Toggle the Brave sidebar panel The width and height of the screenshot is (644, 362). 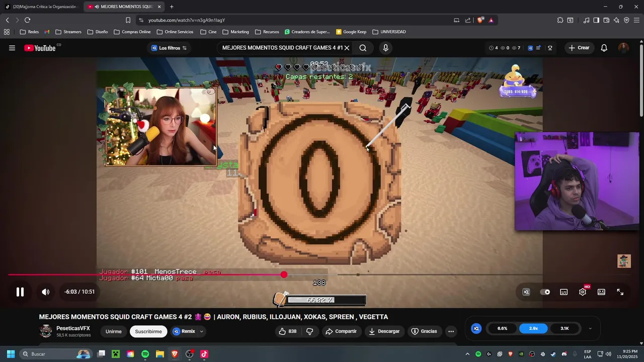tap(596, 20)
